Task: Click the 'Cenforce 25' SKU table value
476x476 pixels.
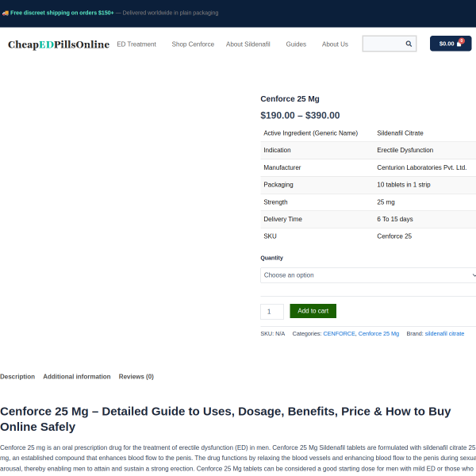Action: (x=394, y=236)
